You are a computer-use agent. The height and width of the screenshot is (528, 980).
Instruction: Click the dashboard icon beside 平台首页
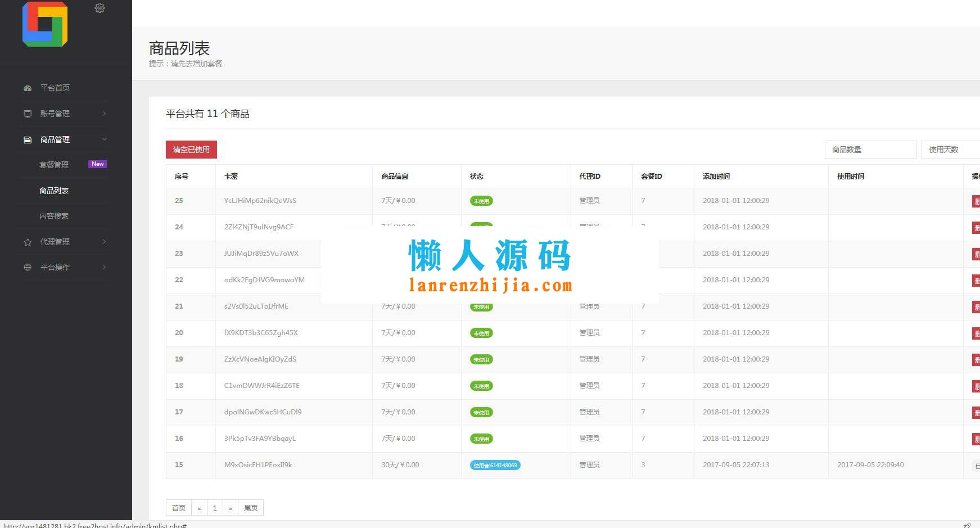[28, 88]
